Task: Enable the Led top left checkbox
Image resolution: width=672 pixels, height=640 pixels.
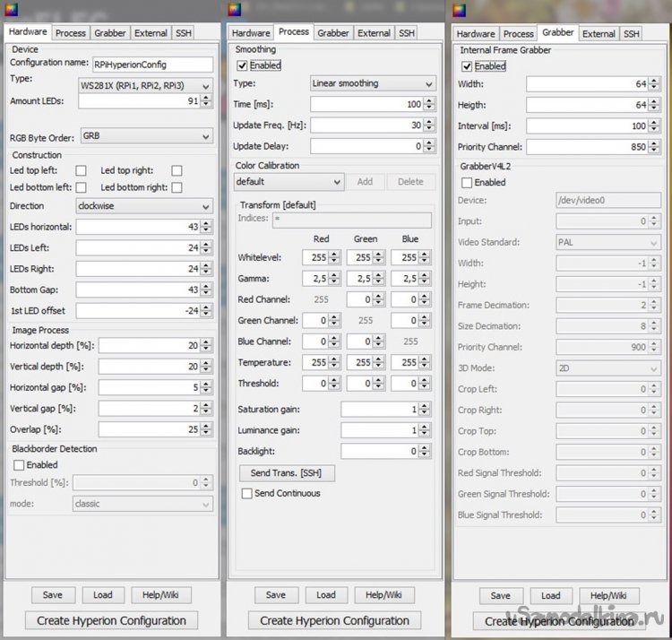Action: (x=81, y=170)
